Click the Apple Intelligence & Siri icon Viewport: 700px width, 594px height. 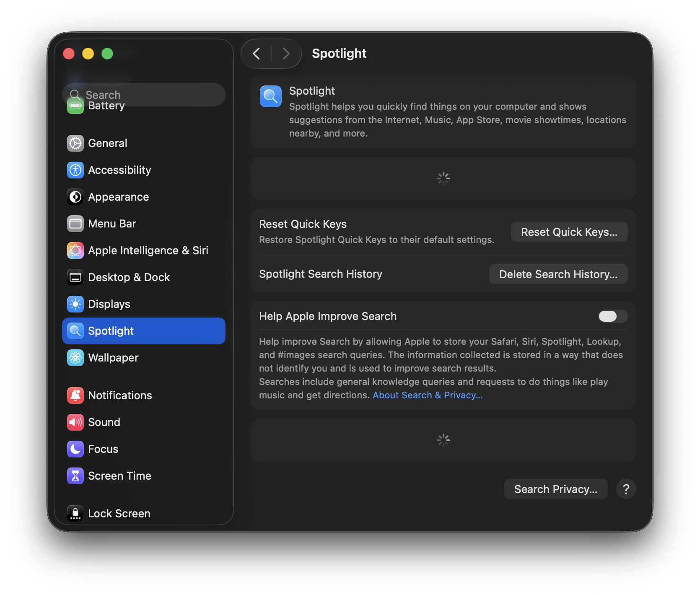75,251
